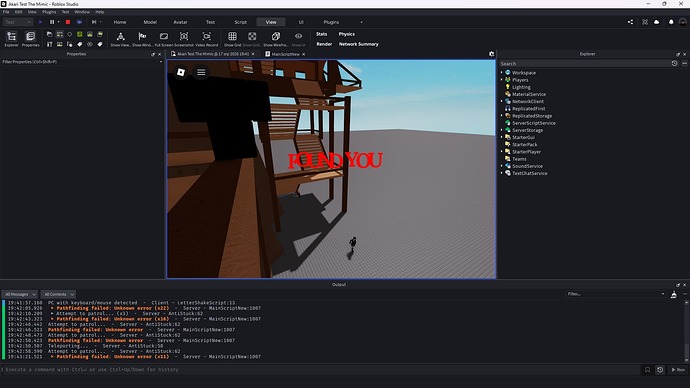Expand the ReplicatedStorage tree node
Viewport: 690px width, 388px height.
[x=502, y=116]
